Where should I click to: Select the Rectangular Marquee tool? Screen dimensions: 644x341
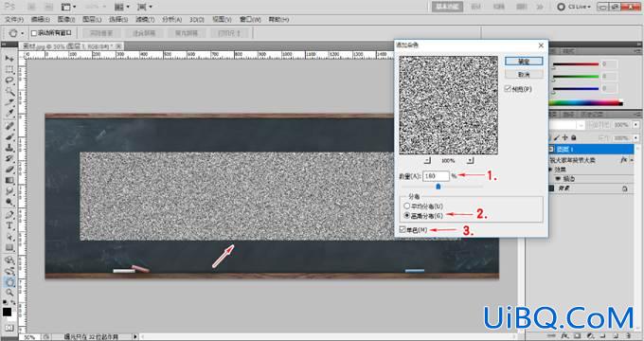(9, 69)
